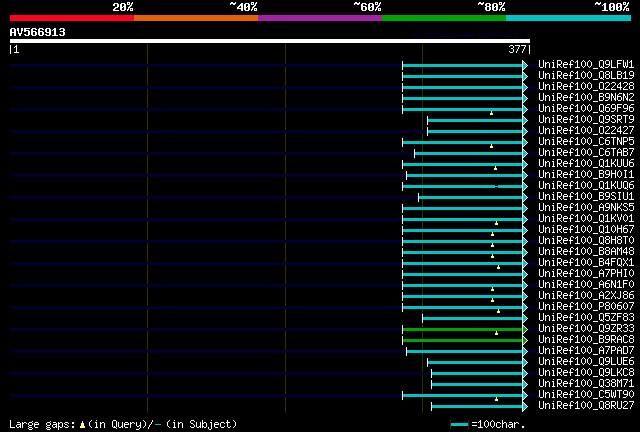Click the green ~80% identity color segment
The image size is (640, 432).
444,18
